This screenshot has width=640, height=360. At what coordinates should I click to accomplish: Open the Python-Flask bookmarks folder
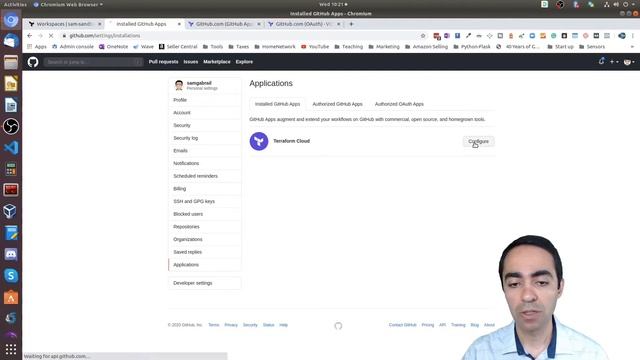coord(472,47)
